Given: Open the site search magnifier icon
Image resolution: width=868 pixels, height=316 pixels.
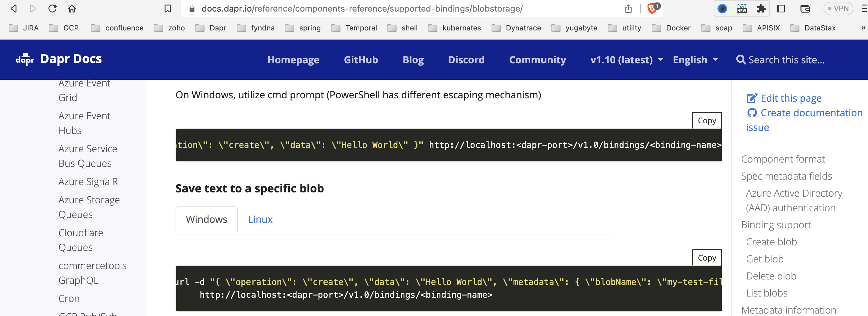Looking at the screenshot, I should pos(741,60).
